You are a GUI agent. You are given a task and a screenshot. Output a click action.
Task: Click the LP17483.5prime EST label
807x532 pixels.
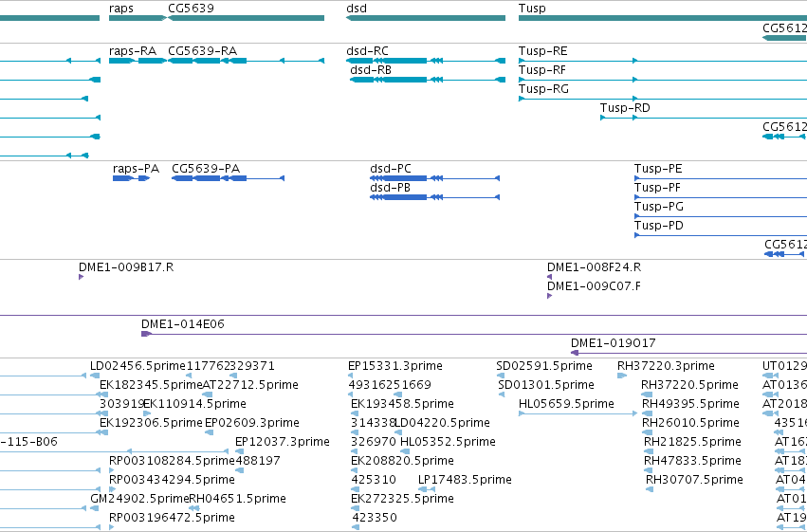click(466, 480)
